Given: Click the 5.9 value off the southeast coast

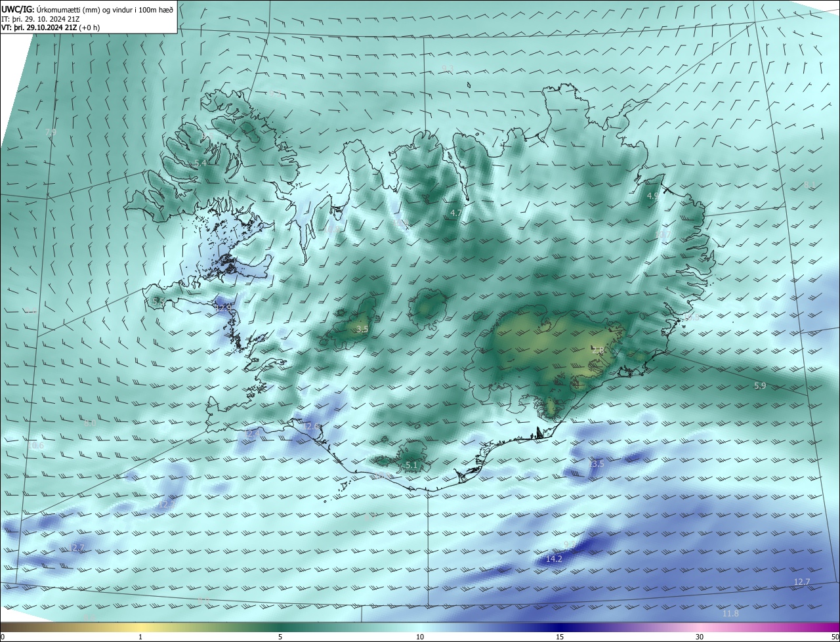Looking at the screenshot, I should click(x=760, y=386).
